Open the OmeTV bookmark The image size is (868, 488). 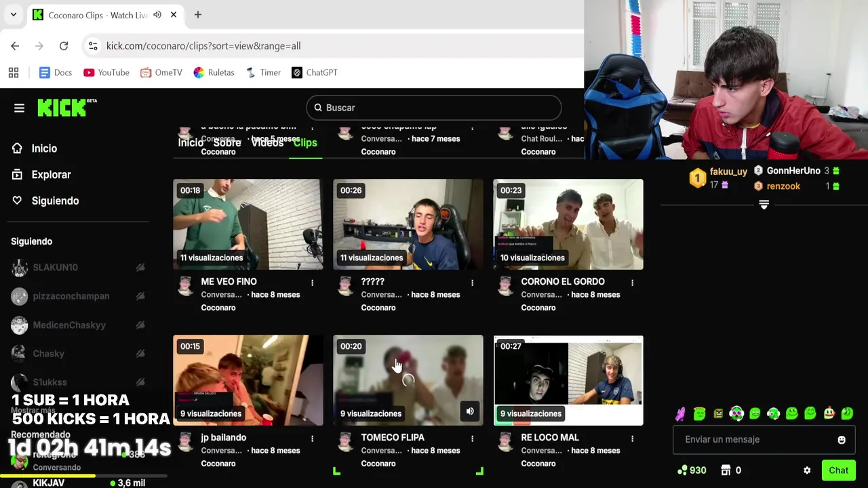pyautogui.click(x=161, y=73)
